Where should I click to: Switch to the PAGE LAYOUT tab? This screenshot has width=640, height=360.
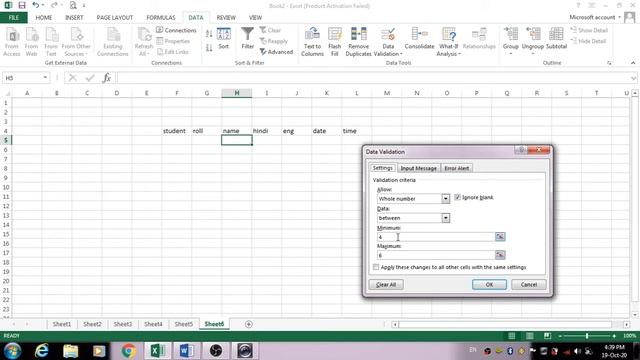coord(115,18)
